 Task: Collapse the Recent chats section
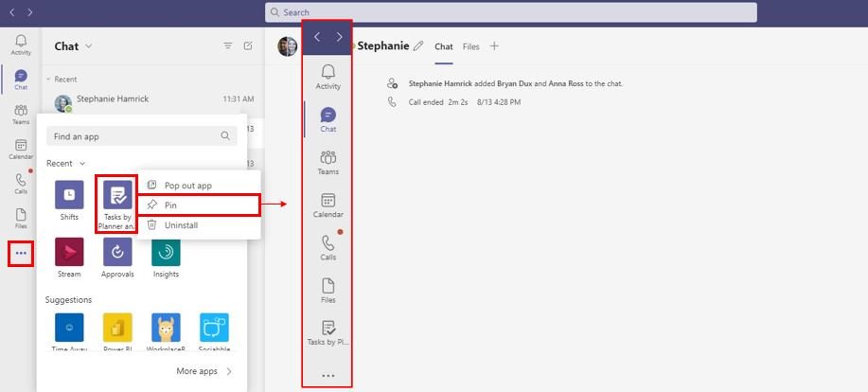[x=48, y=80]
